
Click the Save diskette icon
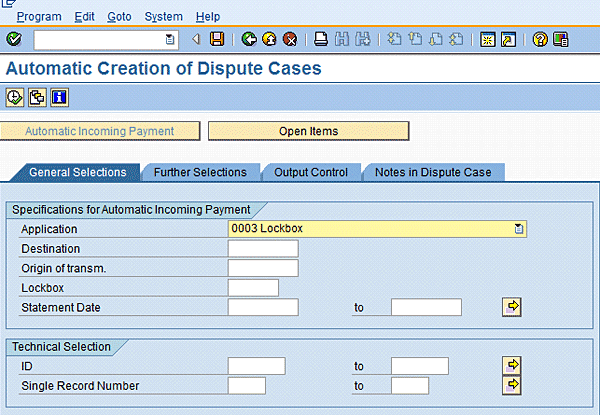(x=216, y=39)
